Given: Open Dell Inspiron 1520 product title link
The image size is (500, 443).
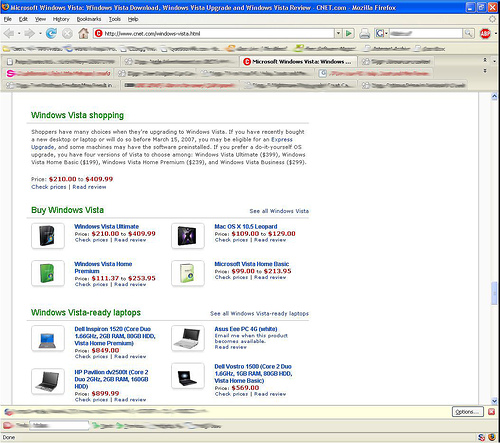Looking at the screenshot, I should (115, 336).
